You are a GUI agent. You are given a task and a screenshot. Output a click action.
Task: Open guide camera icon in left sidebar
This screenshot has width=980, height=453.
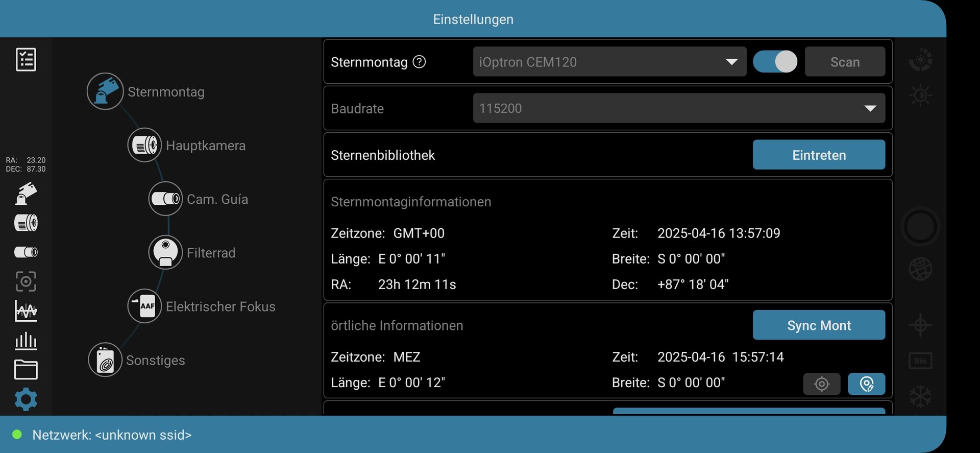26,252
